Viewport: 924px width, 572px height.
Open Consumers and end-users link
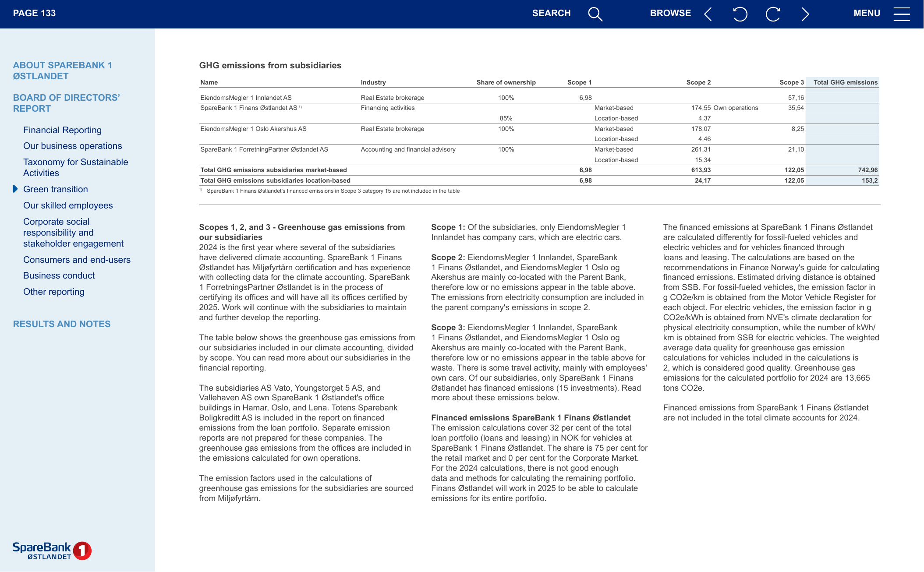(77, 260)
